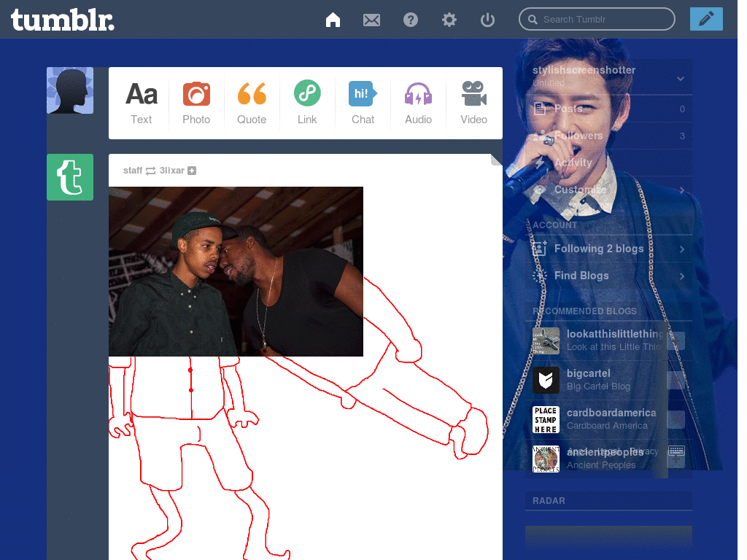Open the stylishscreenshotter blog name

pyautogui.click(x=584, y=70)
